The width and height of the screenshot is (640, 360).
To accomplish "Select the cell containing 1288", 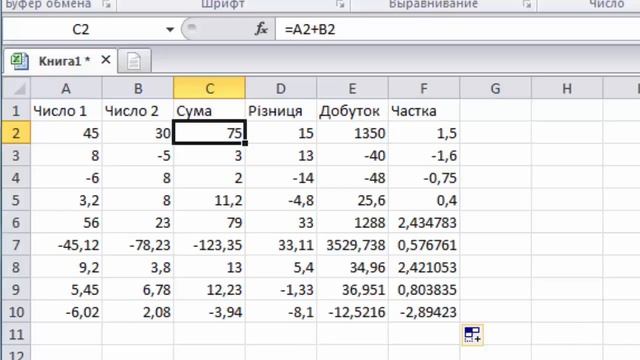I will 352,222.
